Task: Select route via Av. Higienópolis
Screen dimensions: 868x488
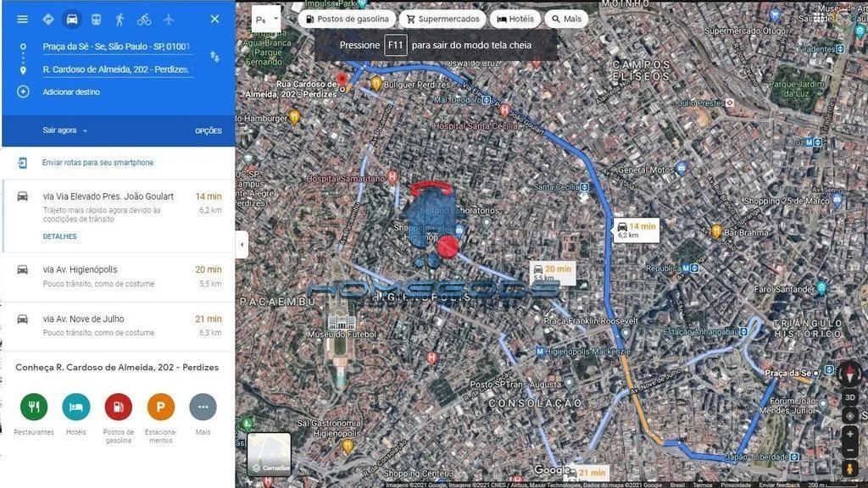Action: click(x=119, y=277)
